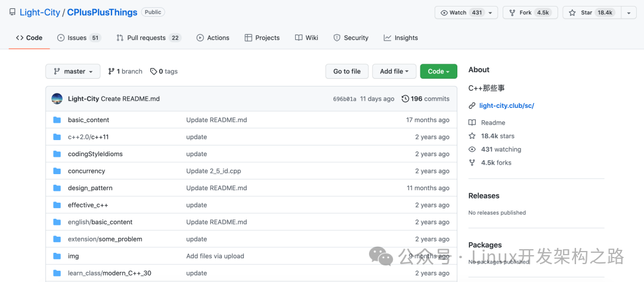Click the book icon beside Readme in About

pos(472,123)
